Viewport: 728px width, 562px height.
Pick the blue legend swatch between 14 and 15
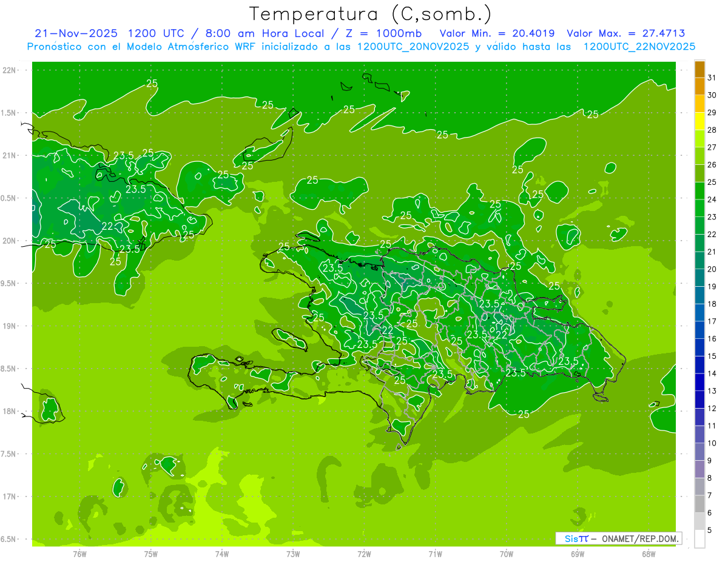[699, 365]
